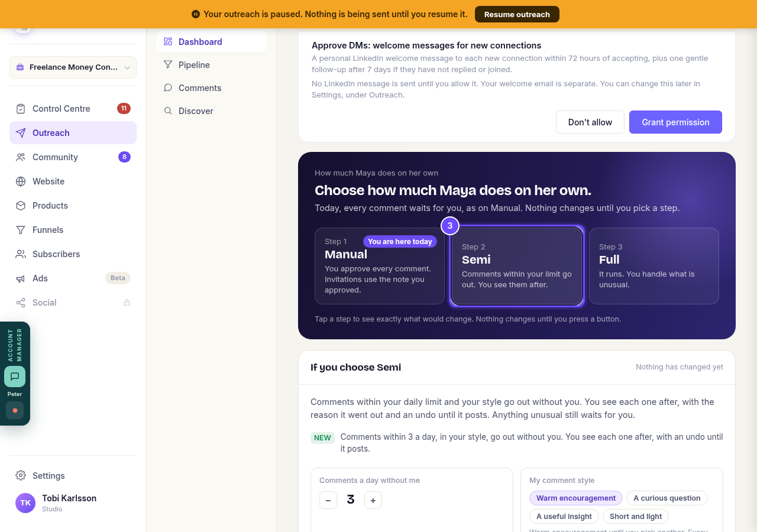Toggle A useful insight style chip
Screen dimensions: 757x532
tap(564, 517)
